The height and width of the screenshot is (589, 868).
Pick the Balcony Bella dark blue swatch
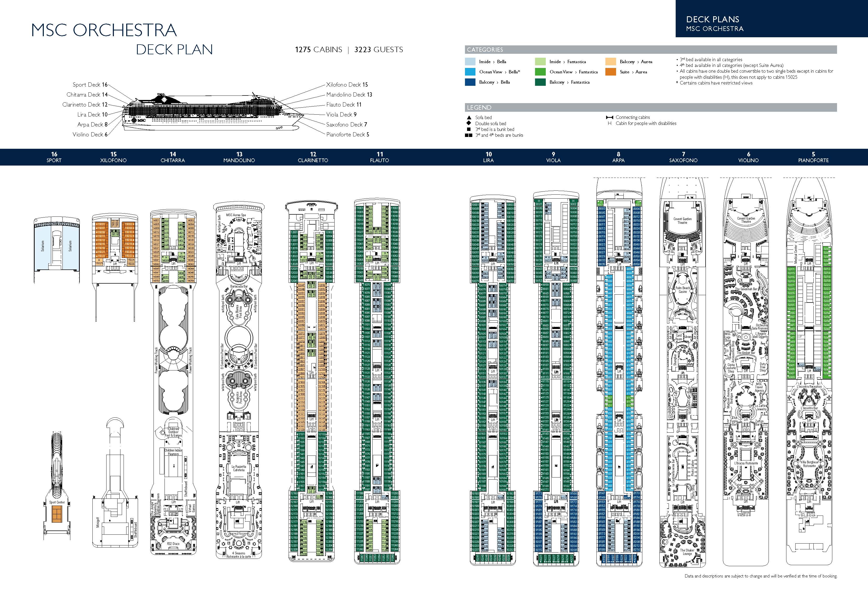(470, 82)
